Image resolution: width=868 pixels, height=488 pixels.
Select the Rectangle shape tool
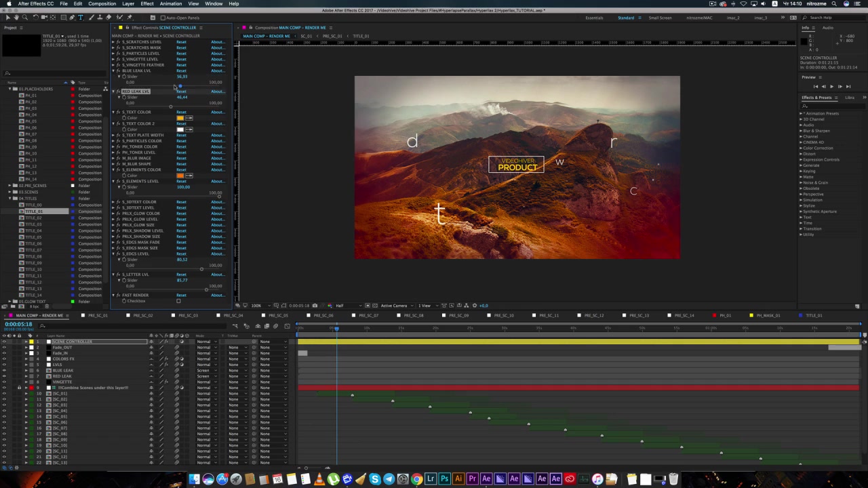pos(64,17)
